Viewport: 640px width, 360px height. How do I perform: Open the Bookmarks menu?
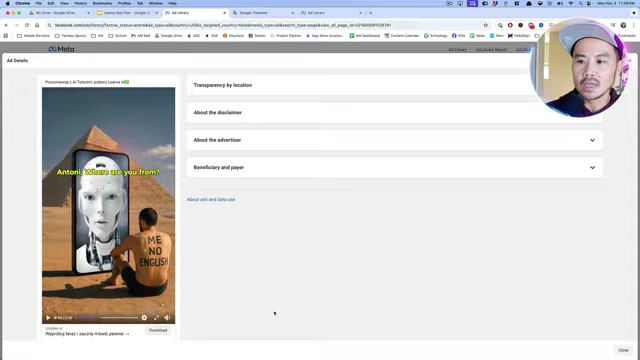102,3
